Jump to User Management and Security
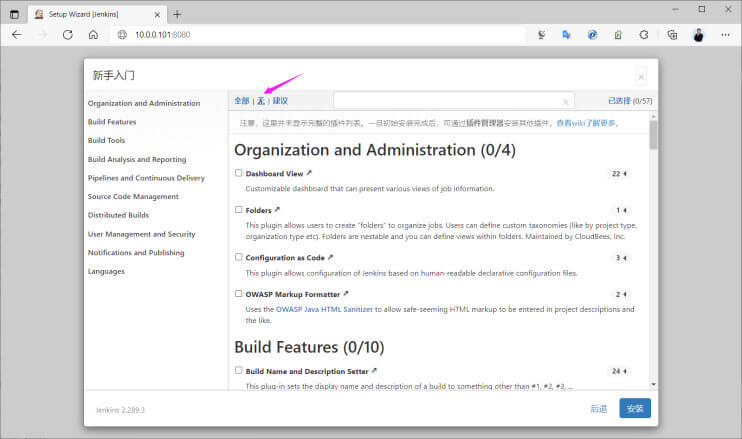 click(x=141, y=234)
